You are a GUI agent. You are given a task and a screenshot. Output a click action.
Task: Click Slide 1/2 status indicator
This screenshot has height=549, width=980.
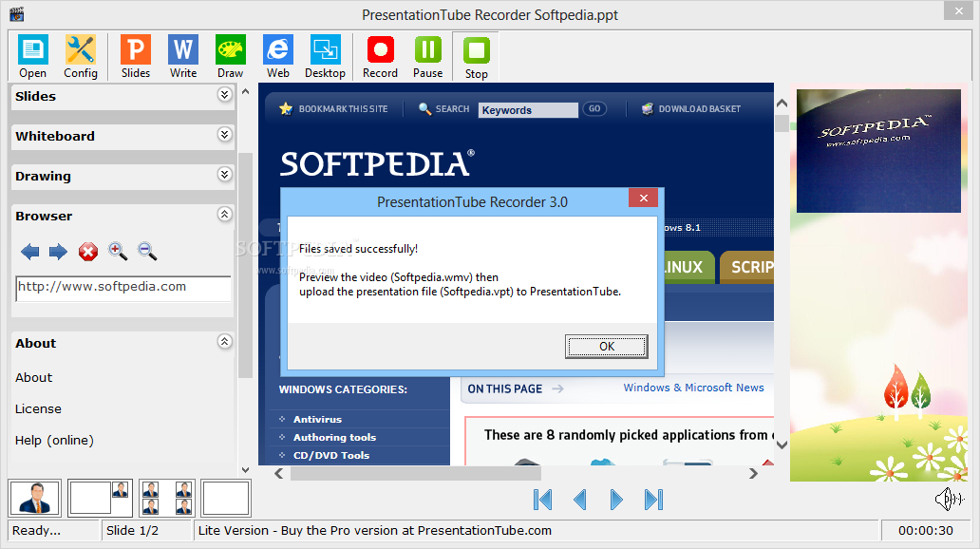pos(133,531)
